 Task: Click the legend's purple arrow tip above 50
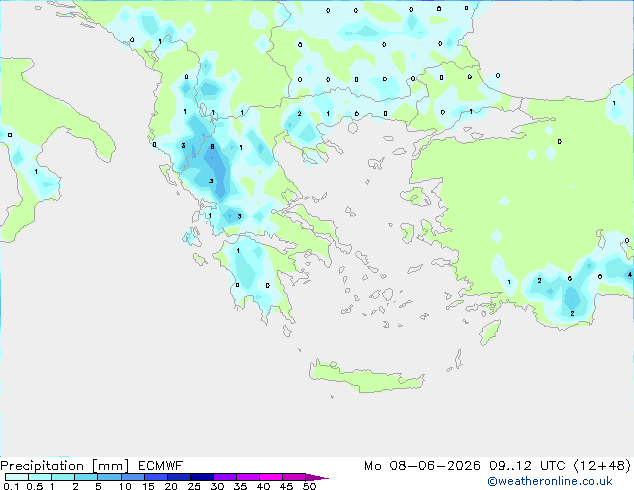317,477
